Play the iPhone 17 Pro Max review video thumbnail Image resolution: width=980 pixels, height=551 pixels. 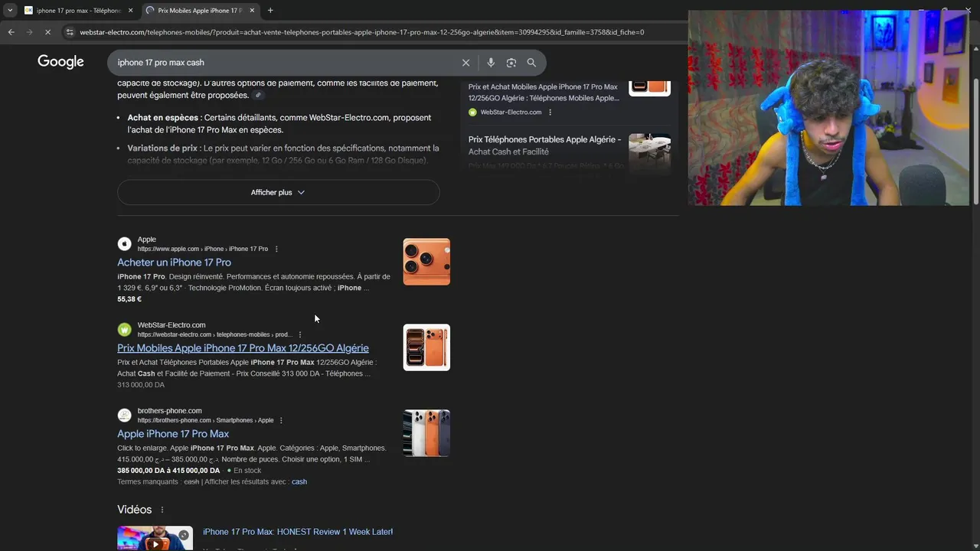tap(155, 538)
